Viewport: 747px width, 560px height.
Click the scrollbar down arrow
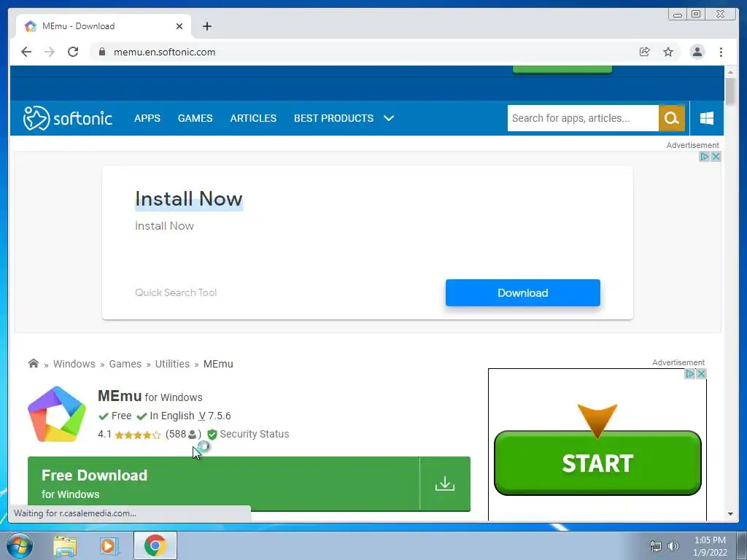tap(730, 514)
